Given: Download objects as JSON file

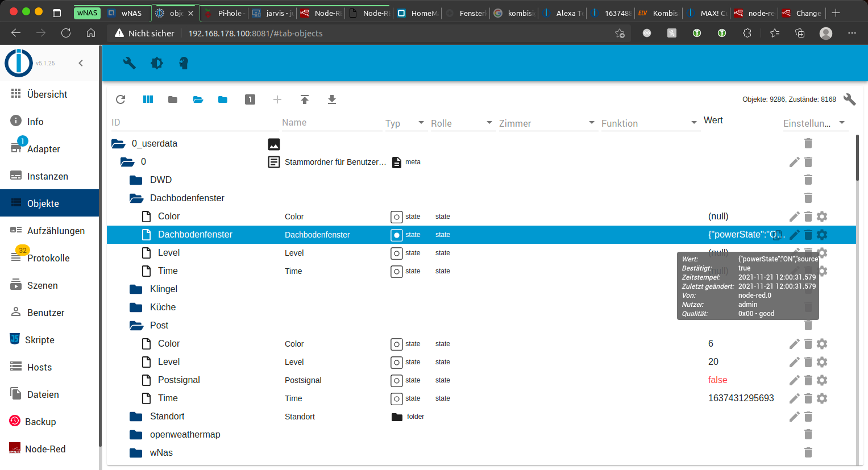Looking at the screenshot, I should point(332,99).
